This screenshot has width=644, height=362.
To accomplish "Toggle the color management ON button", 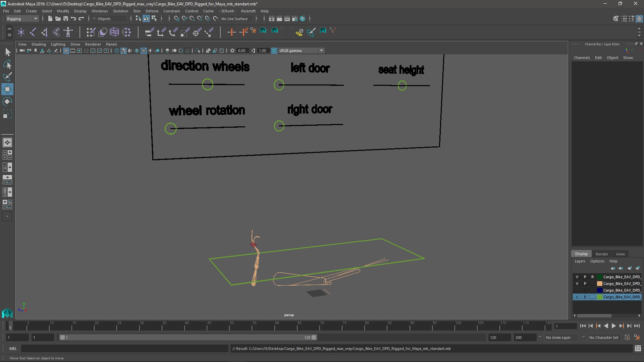I will [x=274, y=51].
